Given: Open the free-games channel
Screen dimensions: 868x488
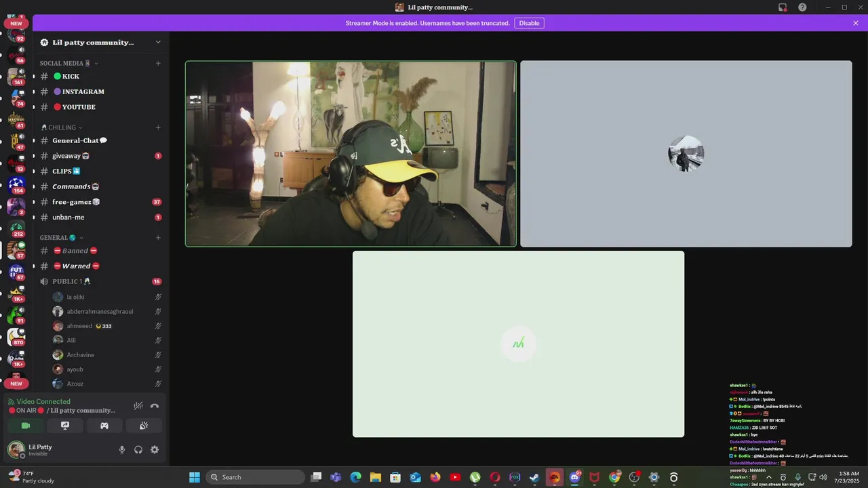Looking at the screenshot, I should pos(100,202).
